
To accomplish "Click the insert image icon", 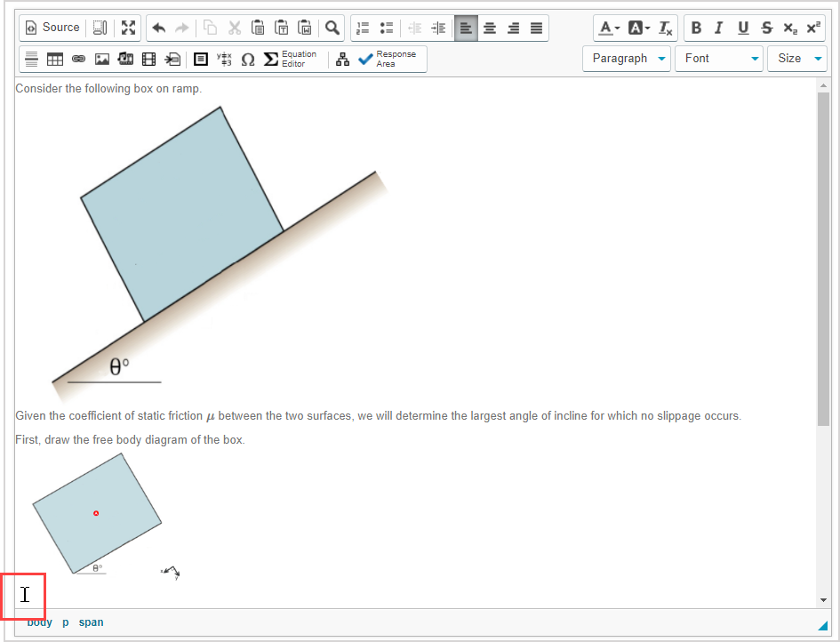I will tap(102, 59).
